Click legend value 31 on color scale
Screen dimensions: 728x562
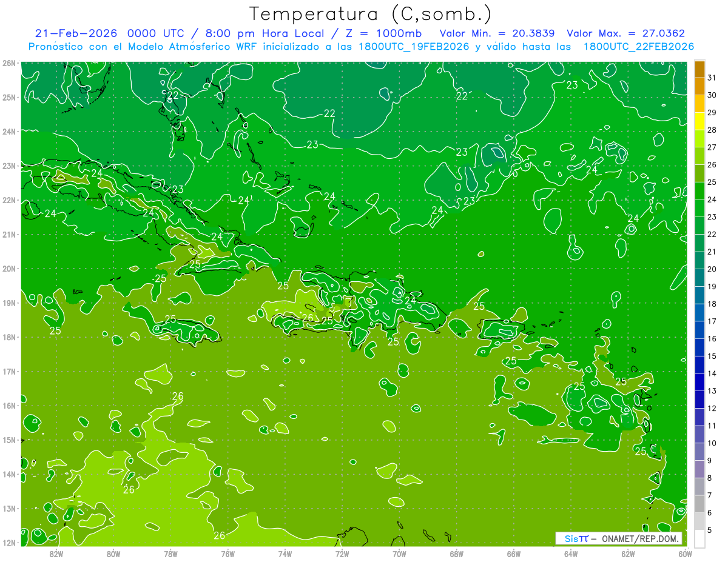click(712, 78)
